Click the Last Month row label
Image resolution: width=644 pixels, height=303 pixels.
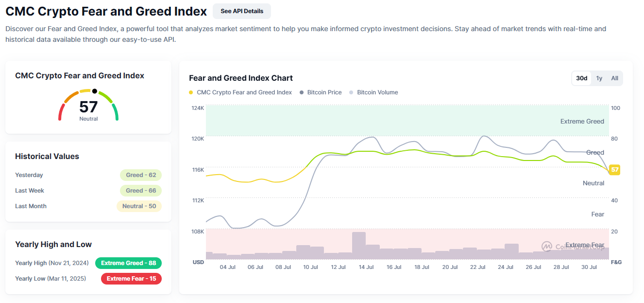pos(31,206)
